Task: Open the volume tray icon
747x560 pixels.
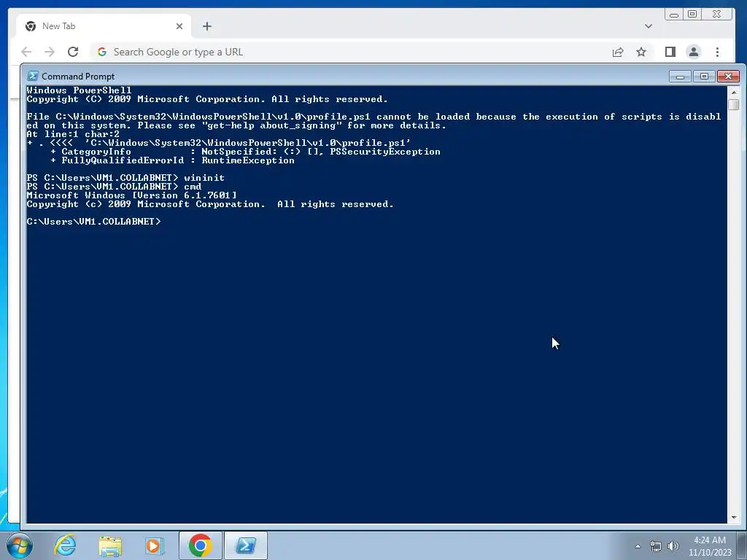Action: tap(673, 546)
